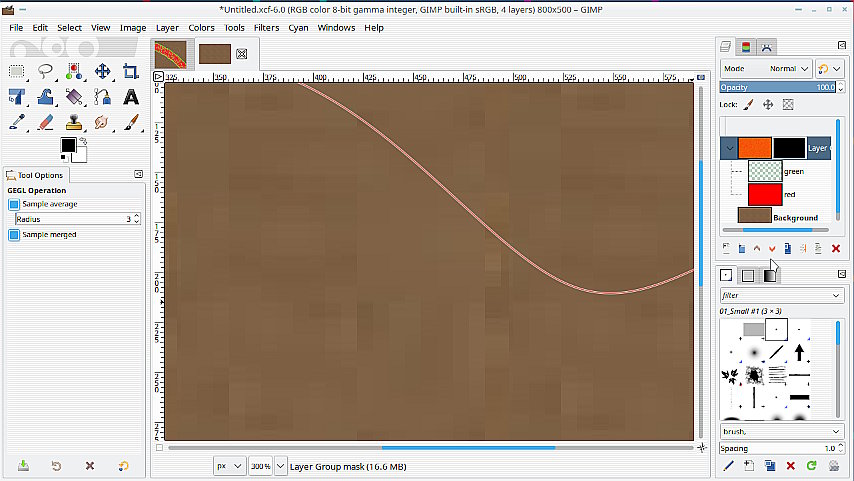The height and width of the screenshot is (481, 854).
Task: Select the Paths tool
Action: click(x=102, y=97)
